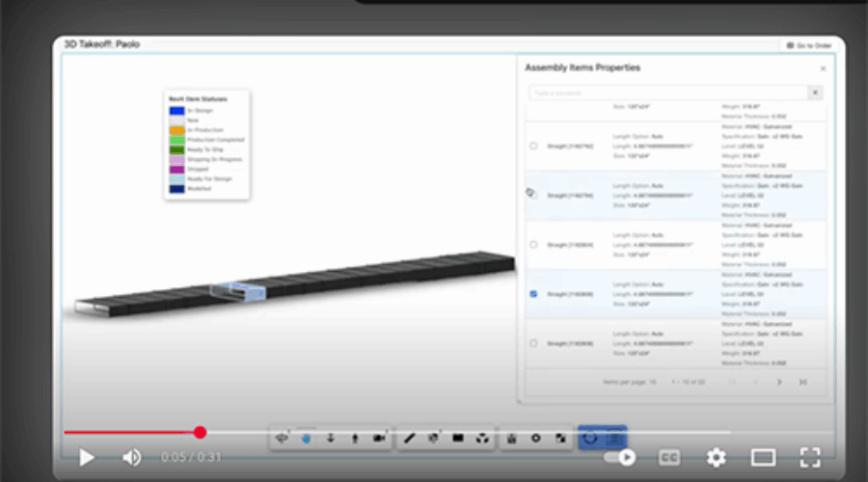Click the Go to Order button

(x=808, y=45)
